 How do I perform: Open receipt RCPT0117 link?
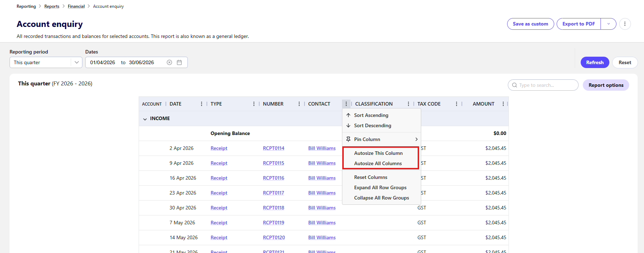click(273, 193)
